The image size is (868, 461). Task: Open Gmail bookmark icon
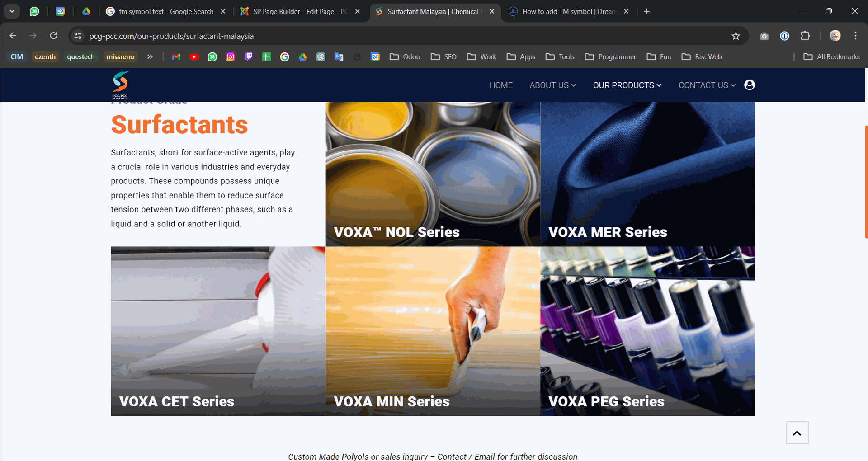point(176,56)
